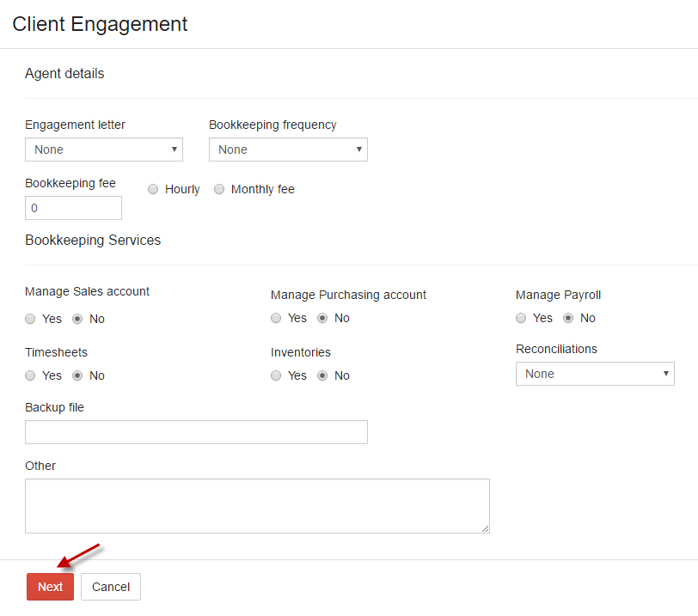Select Hourly for the bookkeeping fee
The image size is (698, 616).
coord(153,189)
